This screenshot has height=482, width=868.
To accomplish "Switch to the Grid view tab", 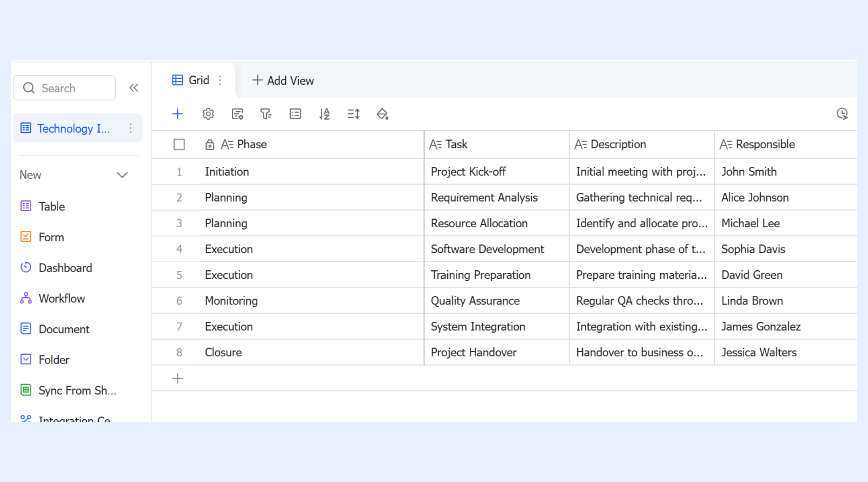I will click(x=191, y=80).
